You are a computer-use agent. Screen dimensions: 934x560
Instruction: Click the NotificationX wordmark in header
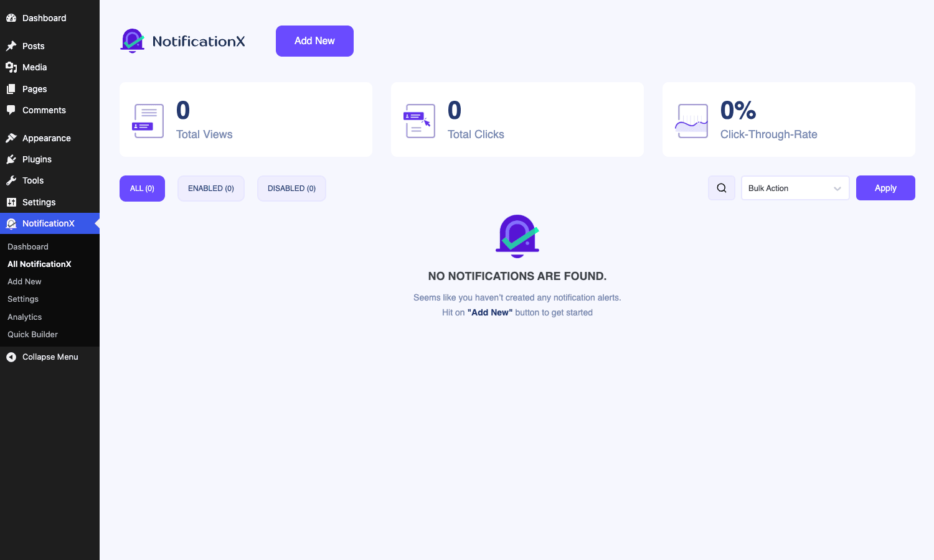click(199, 42)
